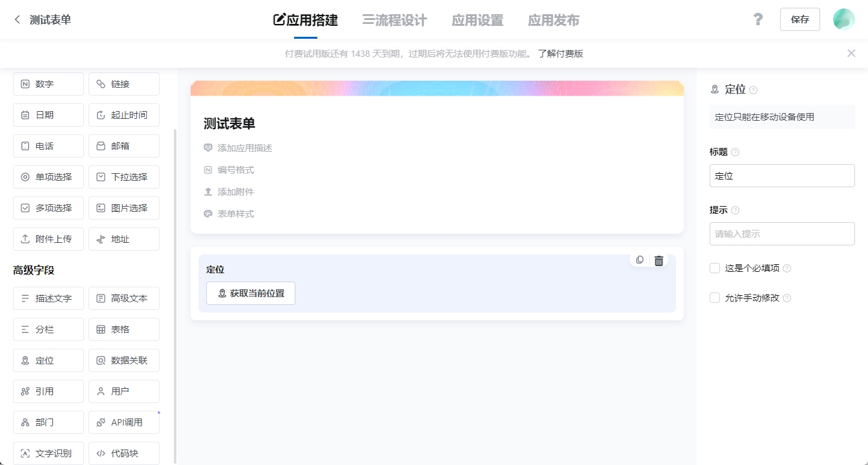Image resolution: width=868 pixels, height=465 pixels.
Task: Click the 保存 button
Action: coord(799,19)
